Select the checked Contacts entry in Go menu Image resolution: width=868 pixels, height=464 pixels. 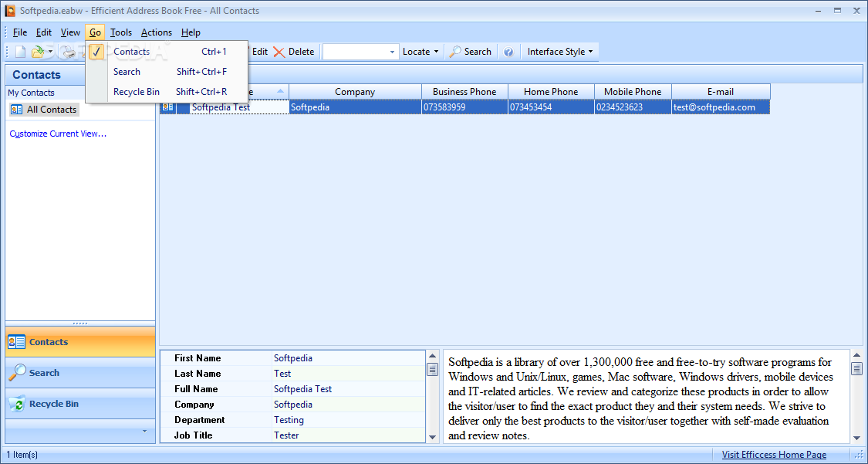point(167,52)
